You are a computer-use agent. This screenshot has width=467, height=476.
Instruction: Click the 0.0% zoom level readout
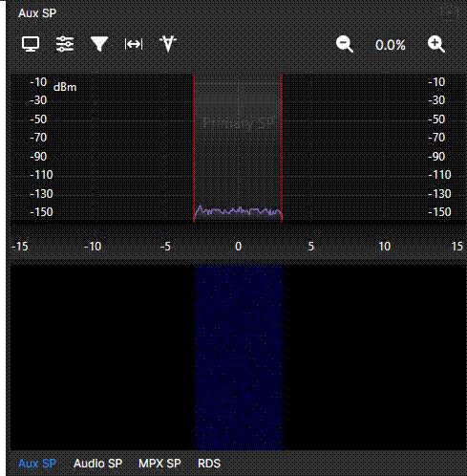391,45
